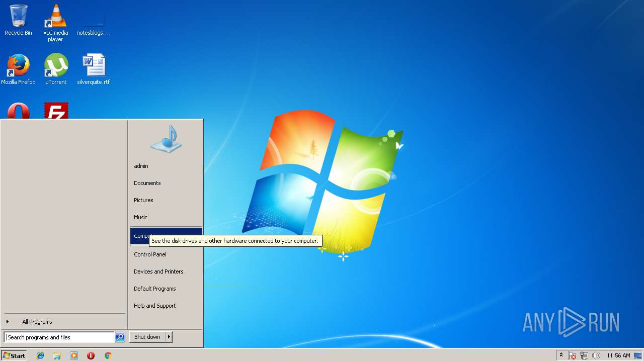Launch the µTorrent desktop shortcut

click(x=56, y=69)
